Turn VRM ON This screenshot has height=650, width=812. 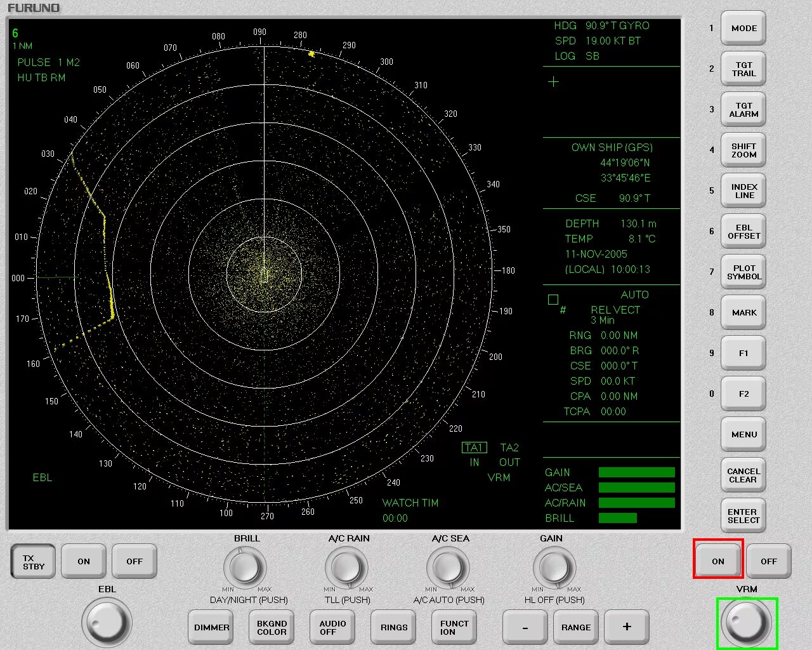point(718,561)
